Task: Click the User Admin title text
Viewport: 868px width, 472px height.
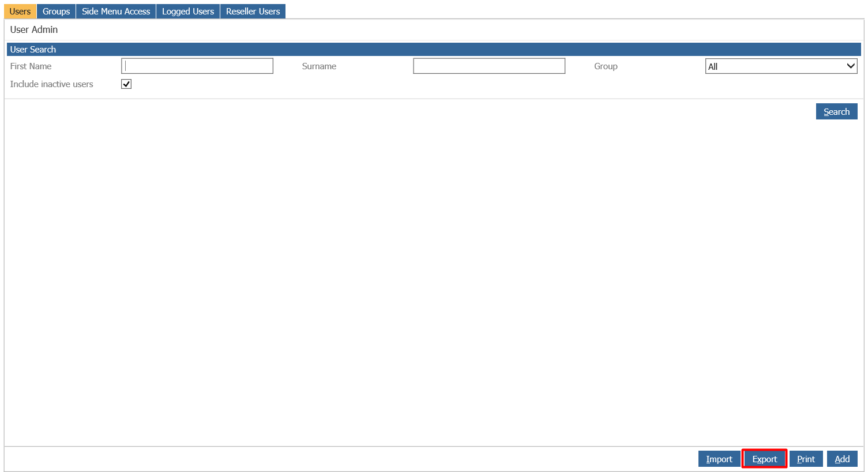Action: 34,29
